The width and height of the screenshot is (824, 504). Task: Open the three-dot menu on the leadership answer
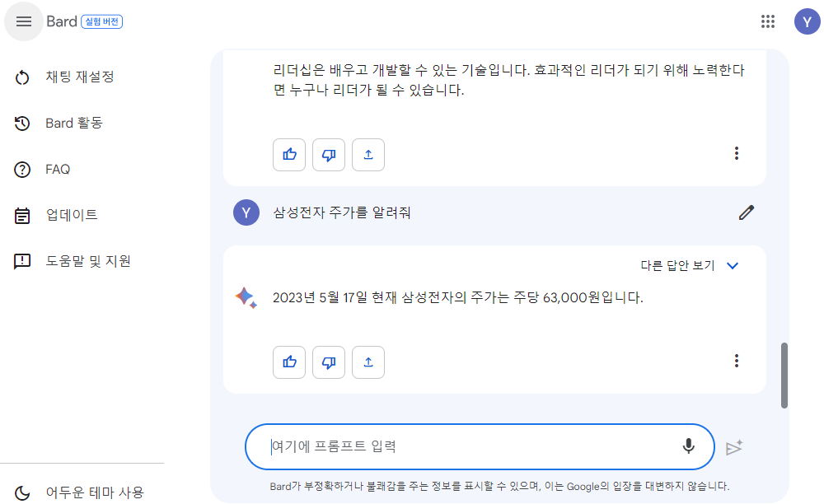[x=736, y=153]
